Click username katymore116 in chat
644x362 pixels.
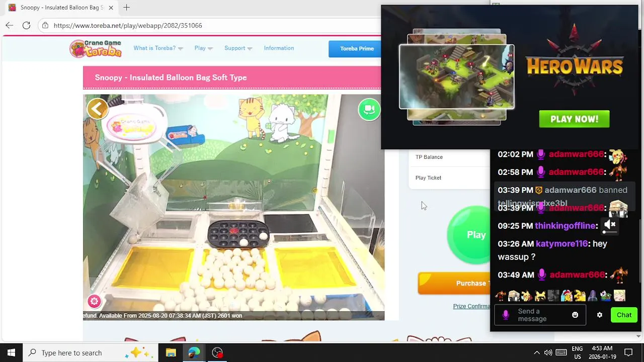tap(562, 243)
